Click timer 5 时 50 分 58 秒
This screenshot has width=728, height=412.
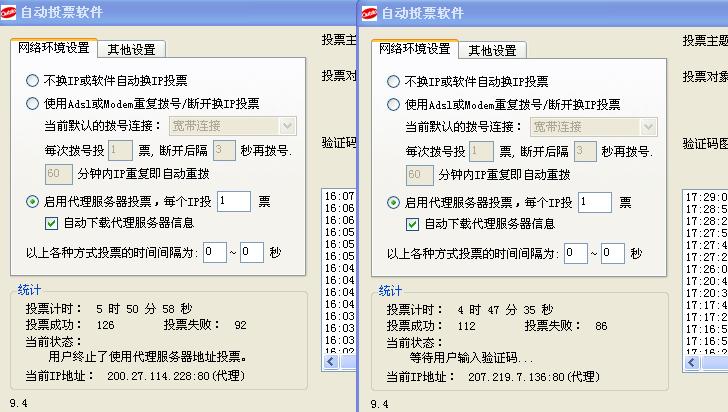tap(144, 309)
